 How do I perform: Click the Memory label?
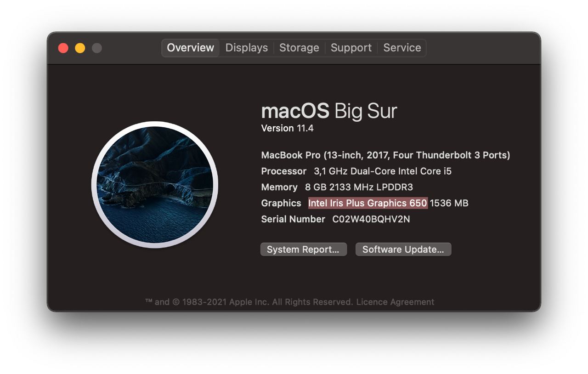tap(279, 187)
